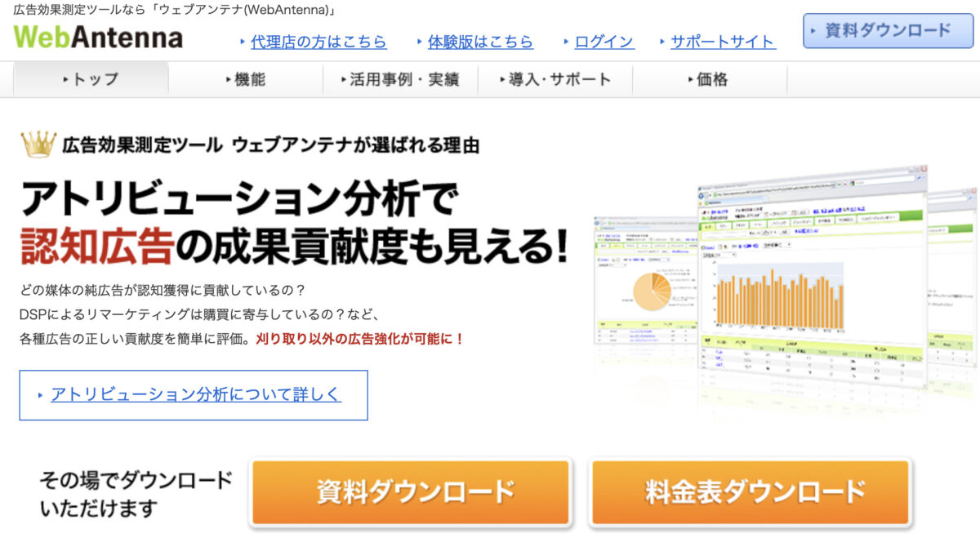This screenshot has width=980, height=547.
Task: Open the 活用事例・実績 navigation tab
Action: [400, 80]
